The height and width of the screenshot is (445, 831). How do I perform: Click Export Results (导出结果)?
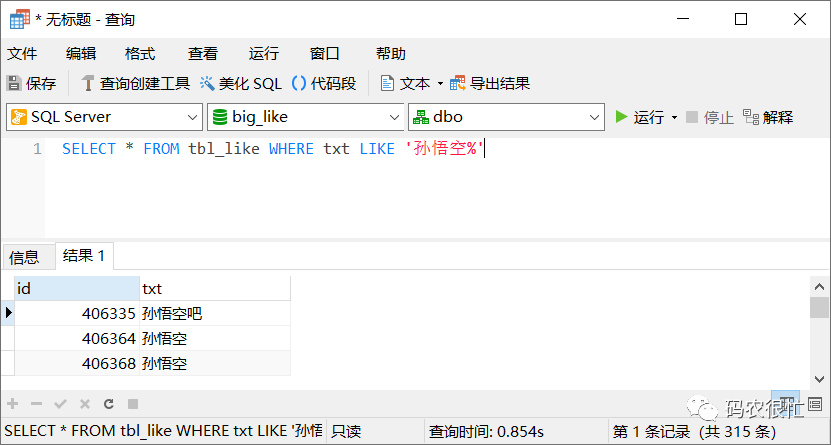tap(490, 83)
